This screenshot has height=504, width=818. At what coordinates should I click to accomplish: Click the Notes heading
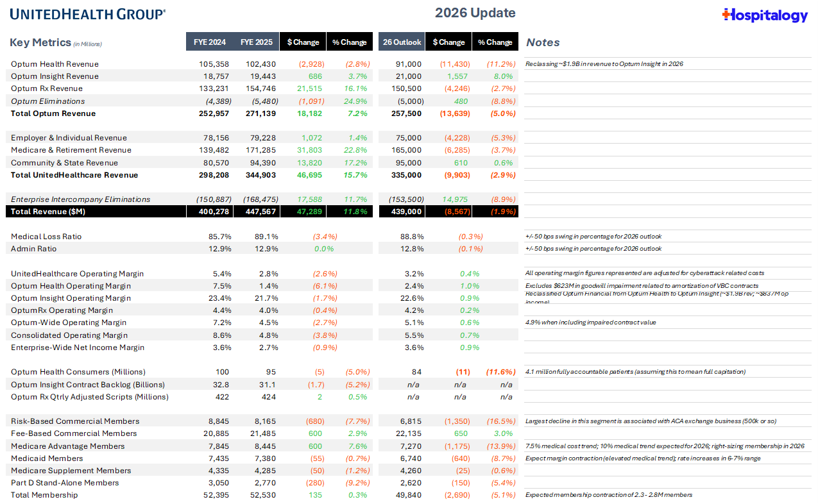coord(543,42)
